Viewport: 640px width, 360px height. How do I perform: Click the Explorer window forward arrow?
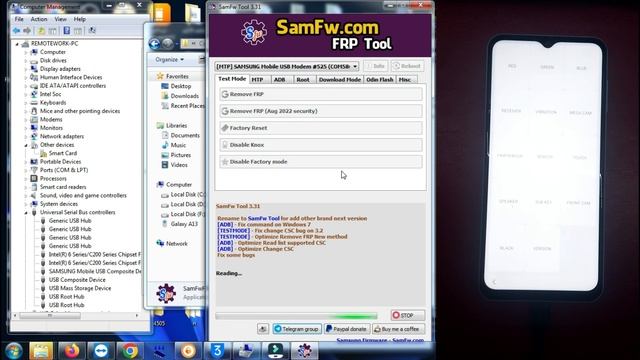tap(167, 44)
